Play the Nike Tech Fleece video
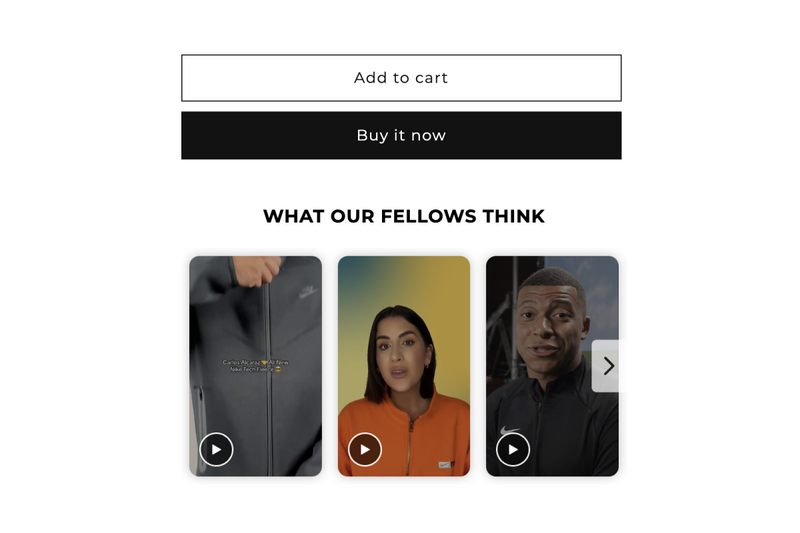Image resolution: width=800 pixels, height=533 pixels. (216, 449)
